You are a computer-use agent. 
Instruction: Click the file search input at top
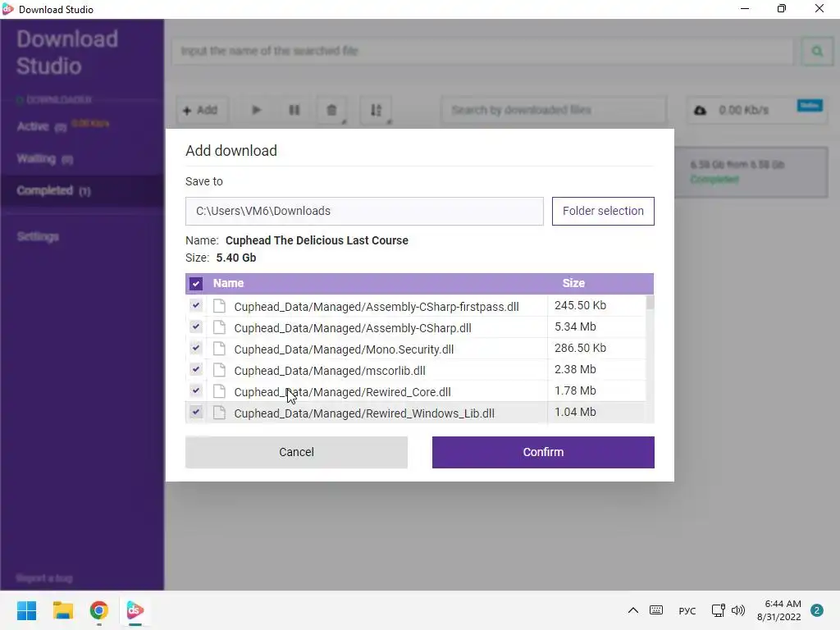(x=482, y=51)
